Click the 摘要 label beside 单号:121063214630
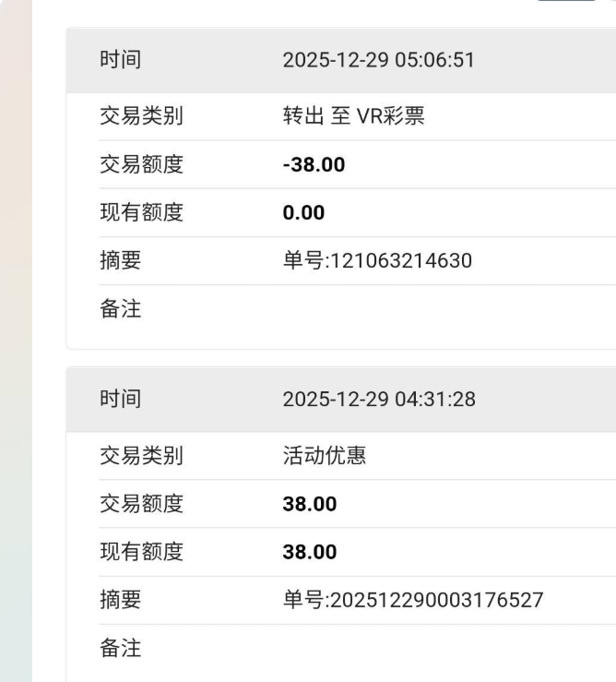 pos(120,261)
